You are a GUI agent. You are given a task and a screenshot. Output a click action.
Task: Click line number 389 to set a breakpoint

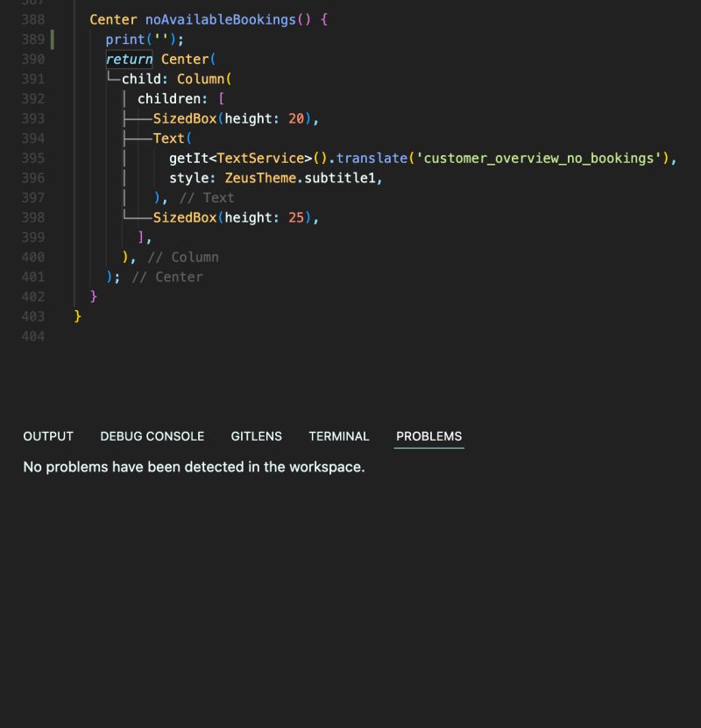pyautogui.click(x=32, y=39)
